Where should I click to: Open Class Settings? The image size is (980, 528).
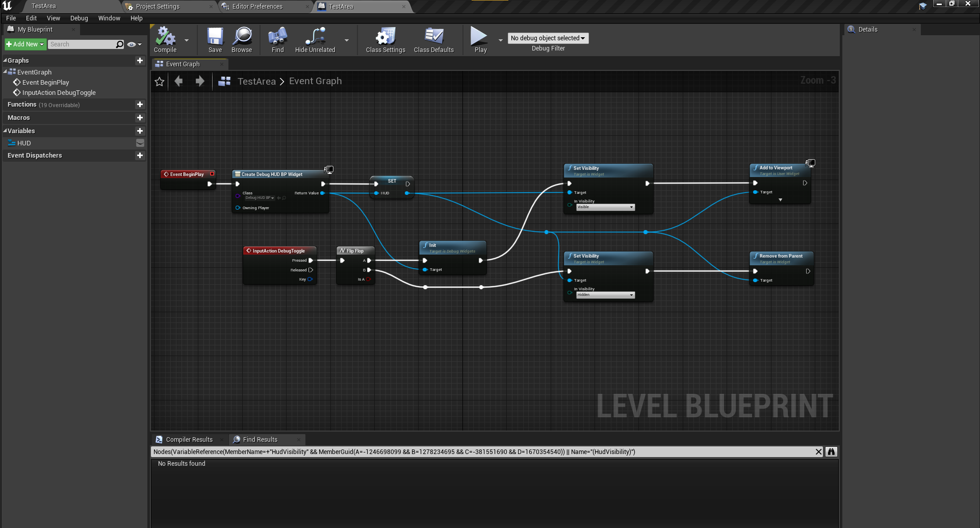click(385, 40)
